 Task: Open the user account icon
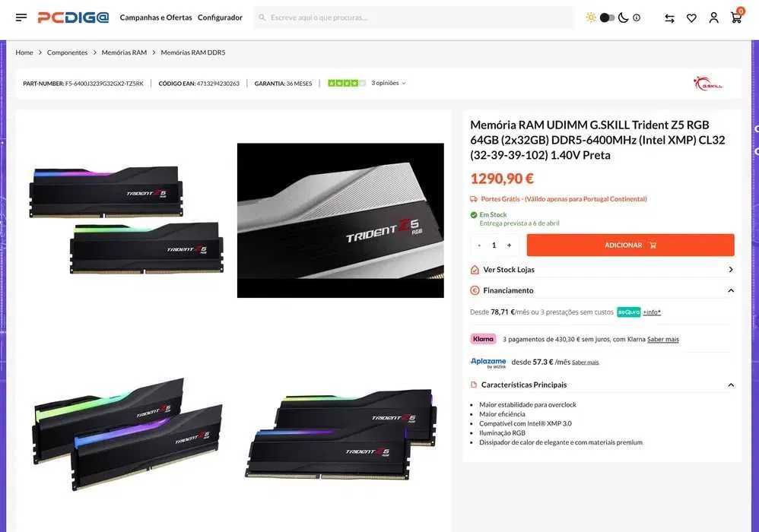[713, 18]
